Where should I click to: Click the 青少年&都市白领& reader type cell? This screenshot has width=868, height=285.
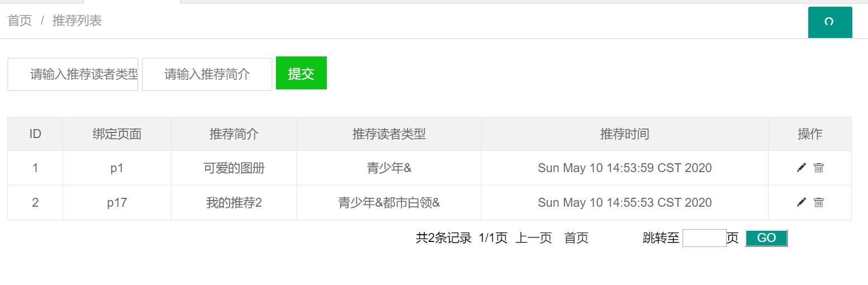click(x=389, y=202)
